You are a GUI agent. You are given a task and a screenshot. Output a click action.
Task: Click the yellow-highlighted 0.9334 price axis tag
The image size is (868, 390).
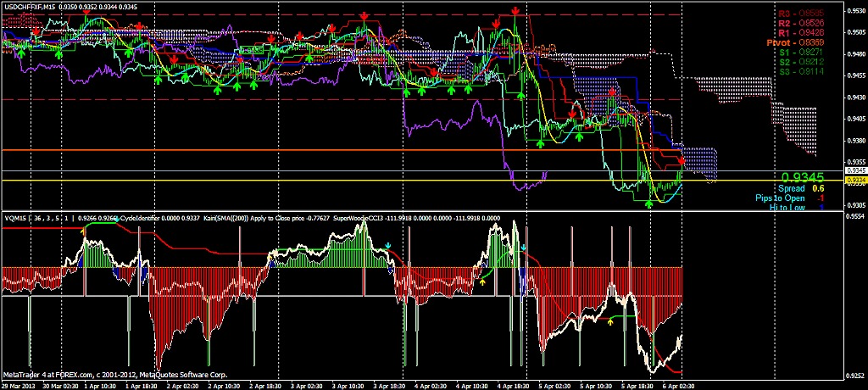856,181
